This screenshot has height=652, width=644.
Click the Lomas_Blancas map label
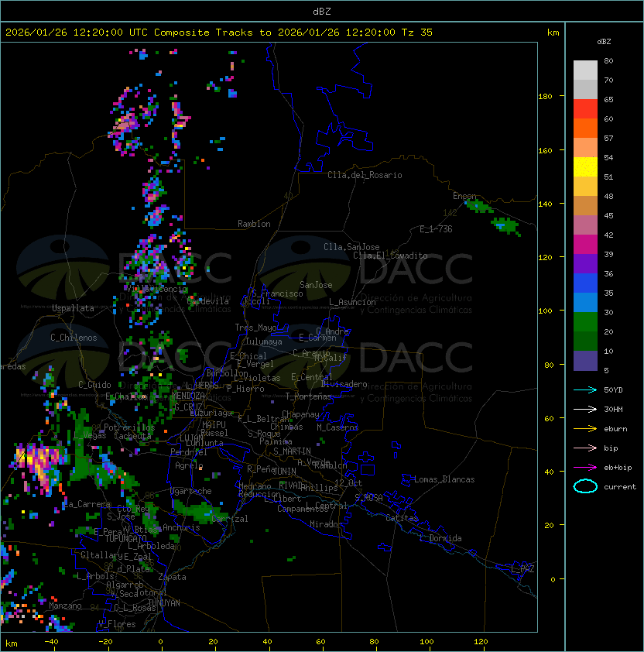pos(444,479)
